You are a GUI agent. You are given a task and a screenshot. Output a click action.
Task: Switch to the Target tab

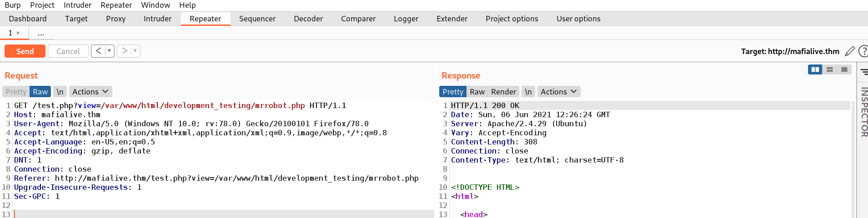(76, 19)
